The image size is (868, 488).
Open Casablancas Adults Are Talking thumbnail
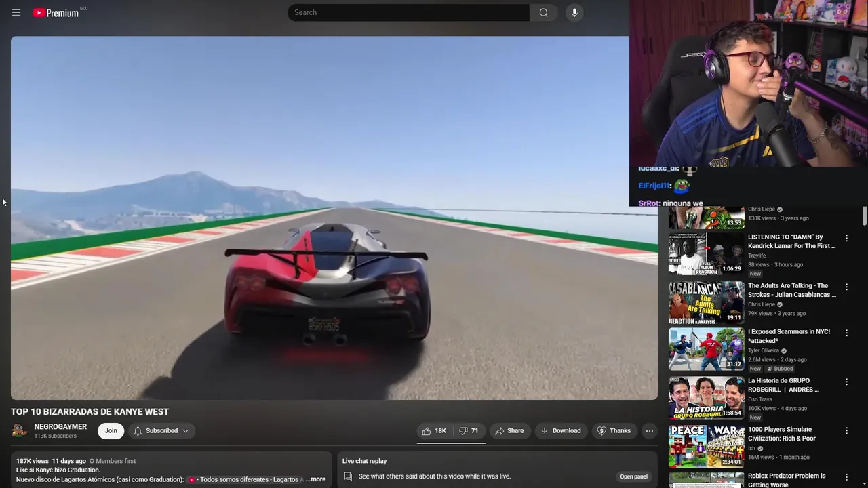coord(706,303)
